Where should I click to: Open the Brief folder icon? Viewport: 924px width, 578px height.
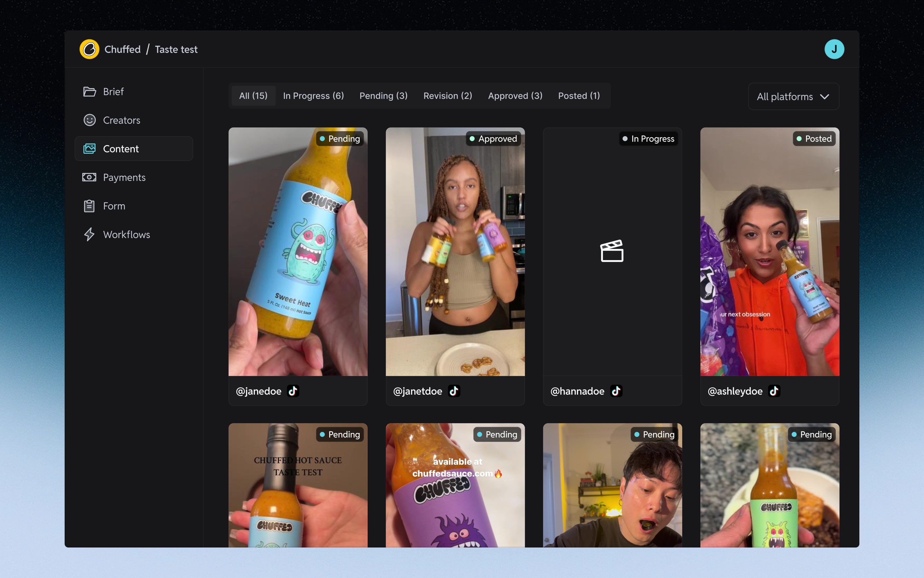(x=89, y=92)
